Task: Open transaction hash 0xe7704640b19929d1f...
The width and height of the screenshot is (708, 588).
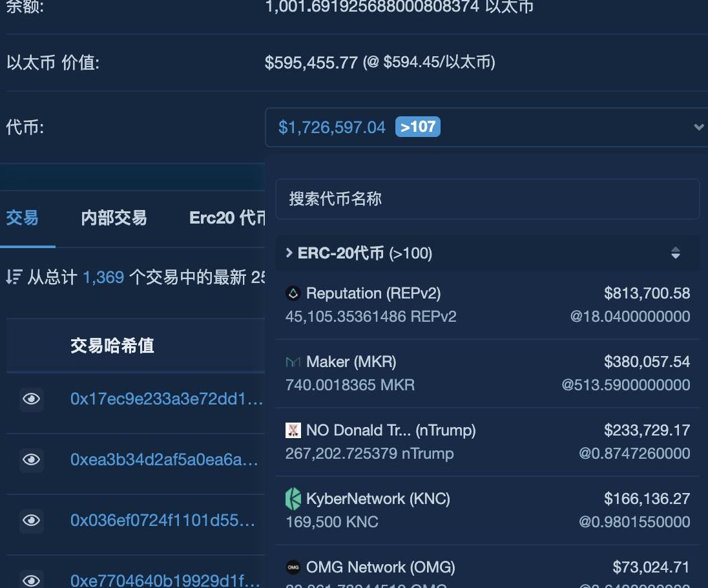Action: [165, 580]
